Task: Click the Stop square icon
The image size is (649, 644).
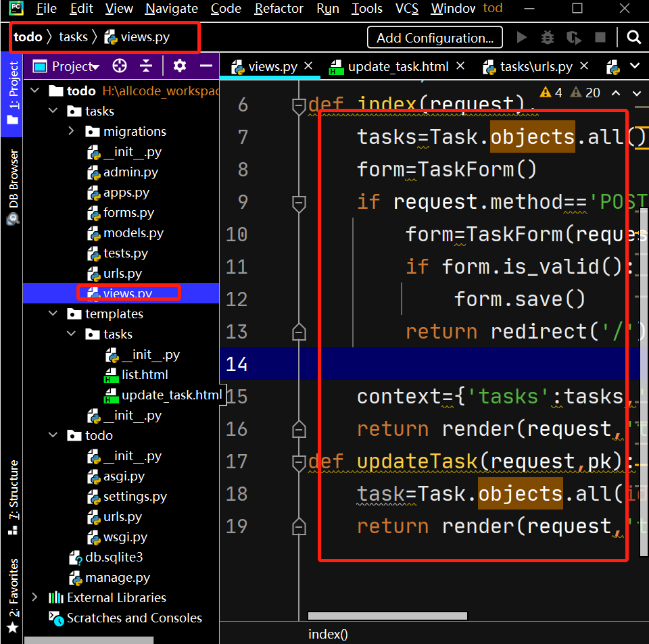Action: click(x=600, y=38)
